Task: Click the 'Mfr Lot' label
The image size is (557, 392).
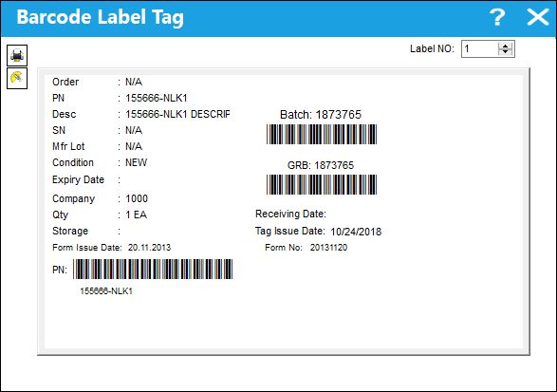Action: tap(68, 146)
